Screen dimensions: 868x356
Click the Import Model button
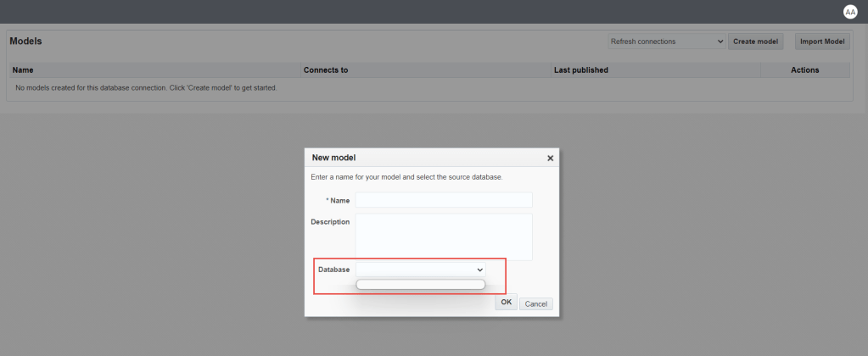(822, 42)
